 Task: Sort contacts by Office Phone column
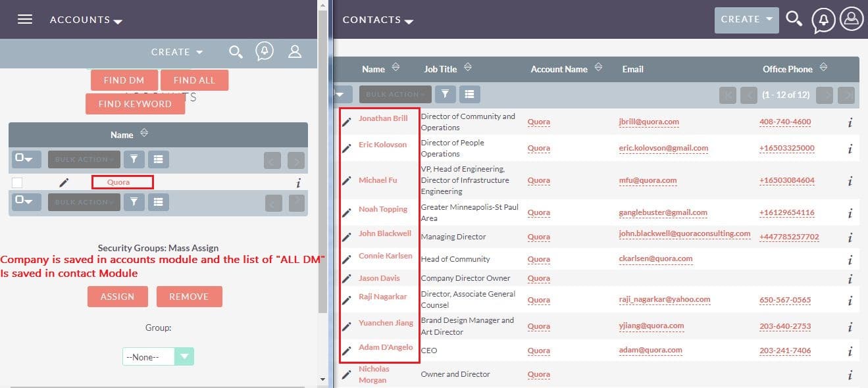(823, 68)
